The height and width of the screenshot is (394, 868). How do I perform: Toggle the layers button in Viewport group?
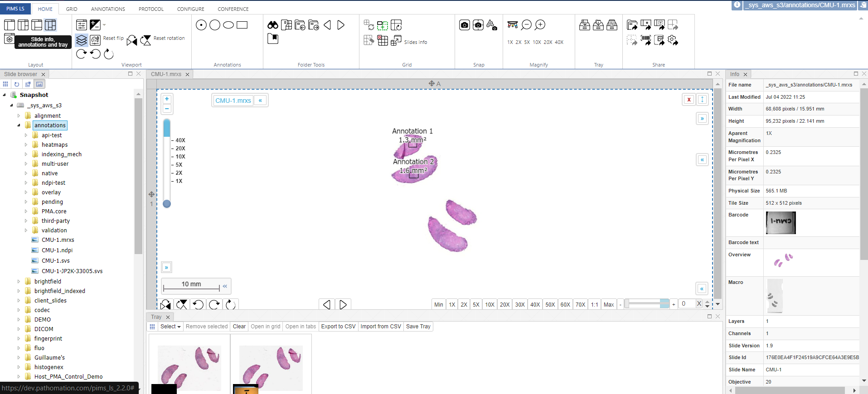click(x=82, y=40)
